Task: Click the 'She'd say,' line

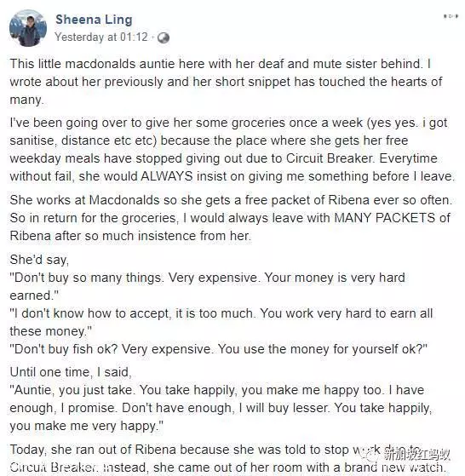Action: 39,261
